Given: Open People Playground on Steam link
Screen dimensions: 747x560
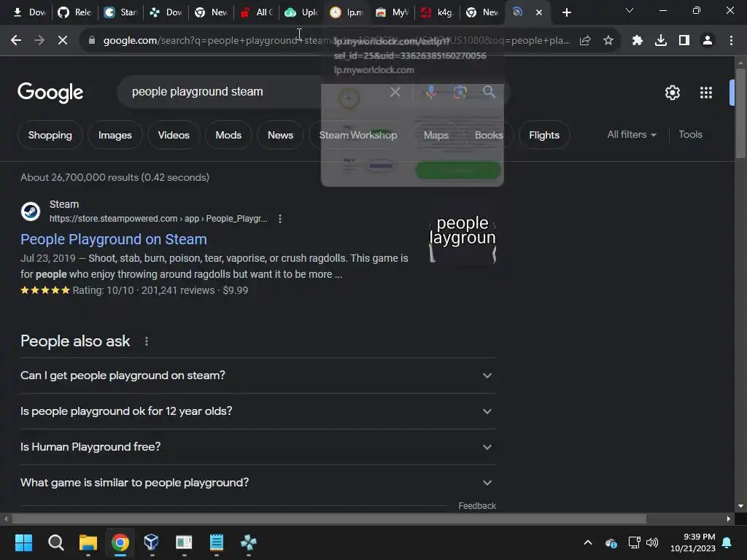Looking at the screenshot, I should pos(113,239).
